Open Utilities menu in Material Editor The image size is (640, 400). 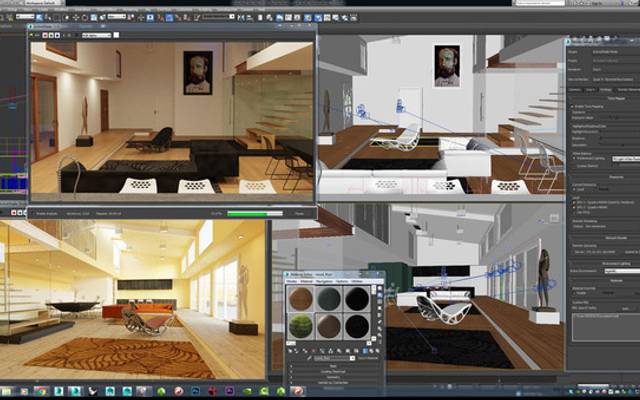tap(357, 282)
